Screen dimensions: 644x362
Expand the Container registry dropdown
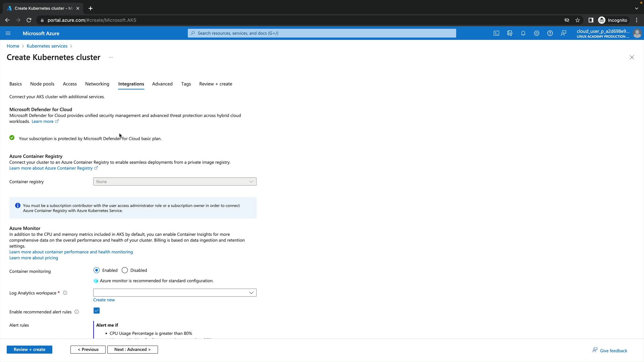point(174,182)
